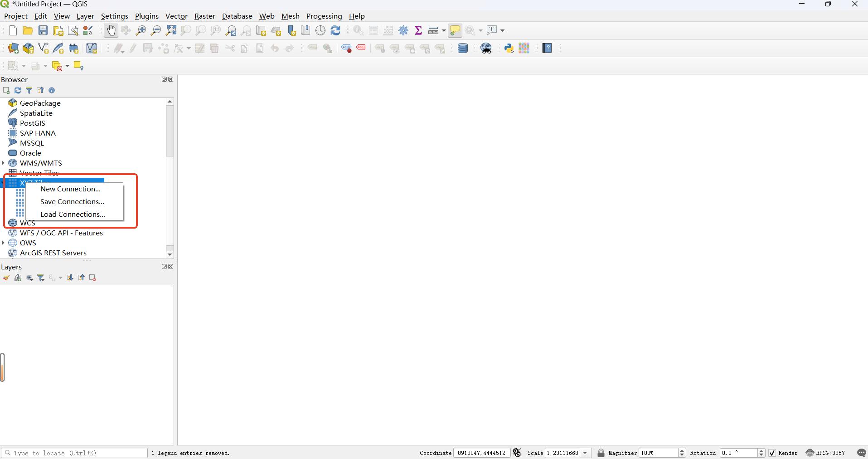868x459 pixels.
Task: Refresh the Browser panel
Action: click(18, 90)
